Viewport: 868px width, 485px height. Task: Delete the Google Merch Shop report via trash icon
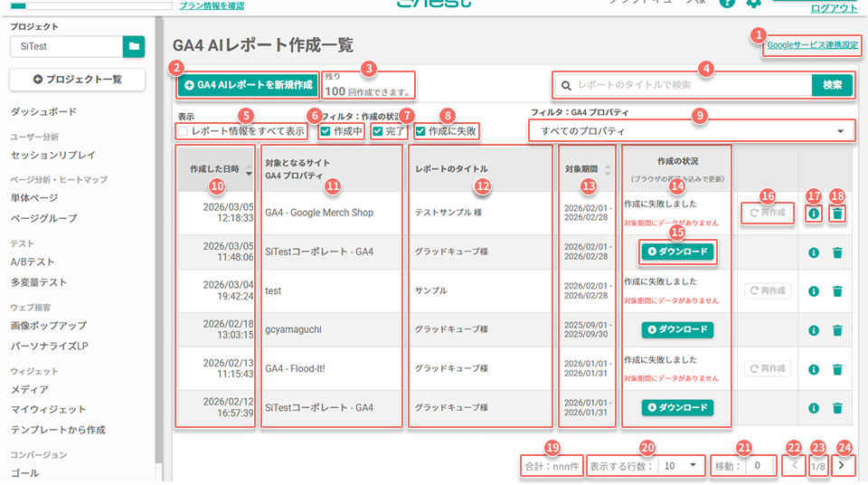coord(837,214)
